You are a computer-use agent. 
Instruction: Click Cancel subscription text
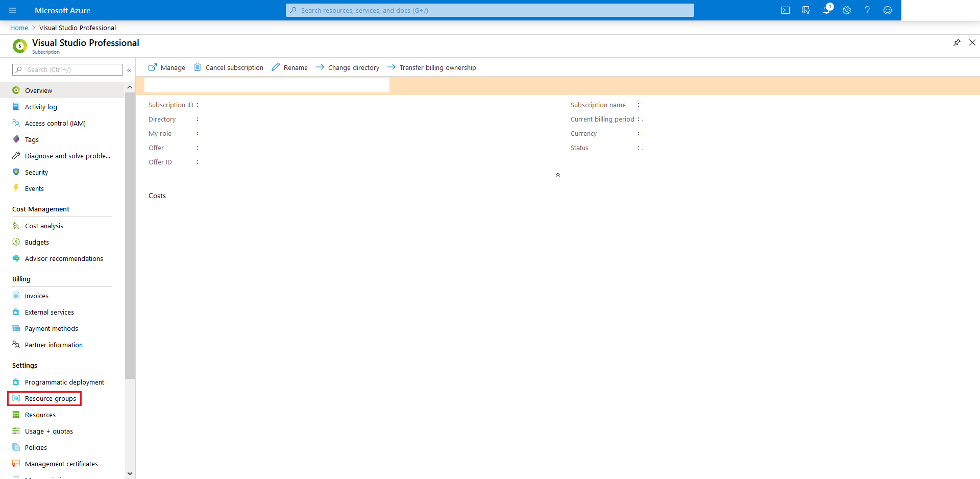click(234, 67)
